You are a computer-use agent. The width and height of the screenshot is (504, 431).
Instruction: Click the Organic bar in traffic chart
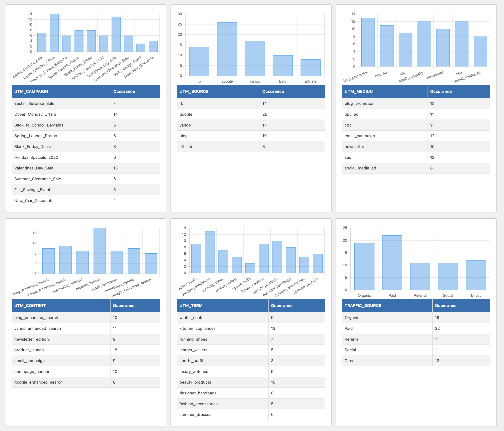(364, 266)
